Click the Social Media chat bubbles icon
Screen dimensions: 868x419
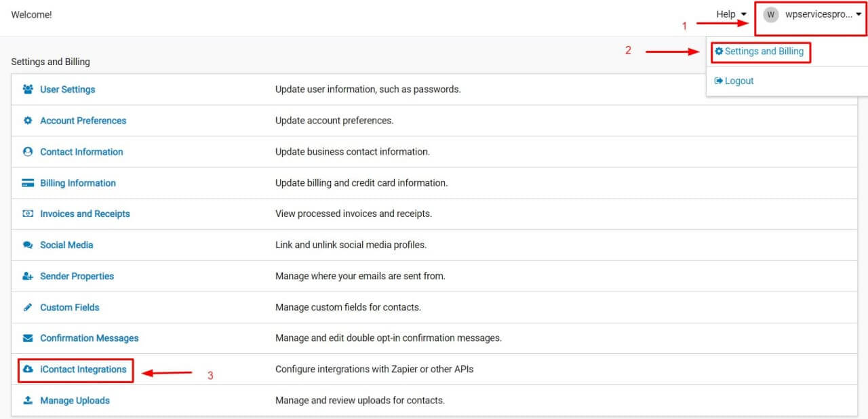(x=27, y=245)
